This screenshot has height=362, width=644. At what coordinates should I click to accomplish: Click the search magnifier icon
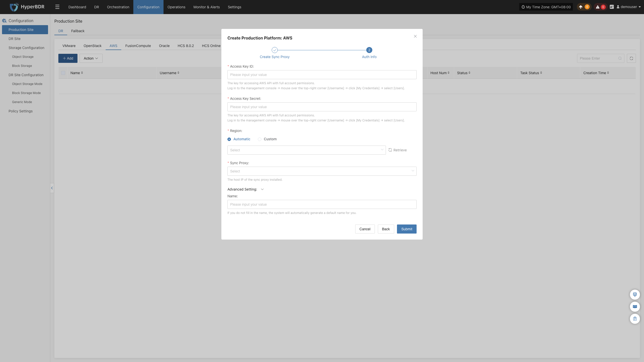point(620,58)
